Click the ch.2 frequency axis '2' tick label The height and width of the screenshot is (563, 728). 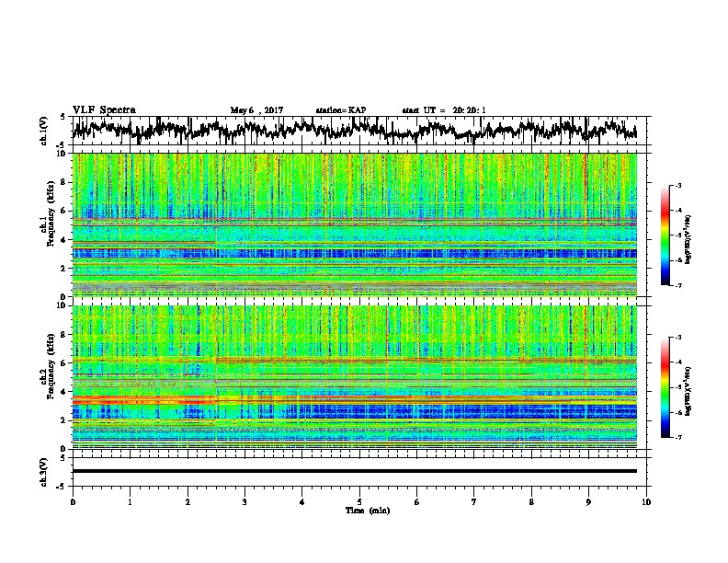click(64, 420)
